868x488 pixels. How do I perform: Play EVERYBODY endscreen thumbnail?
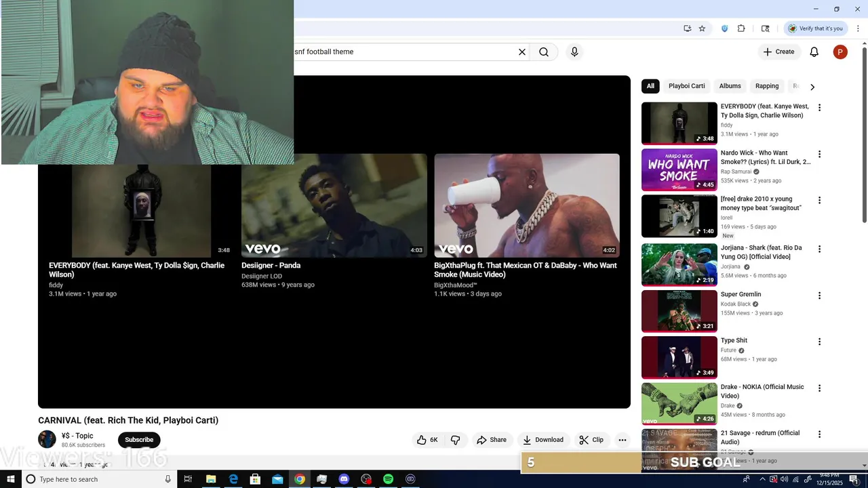142,211
